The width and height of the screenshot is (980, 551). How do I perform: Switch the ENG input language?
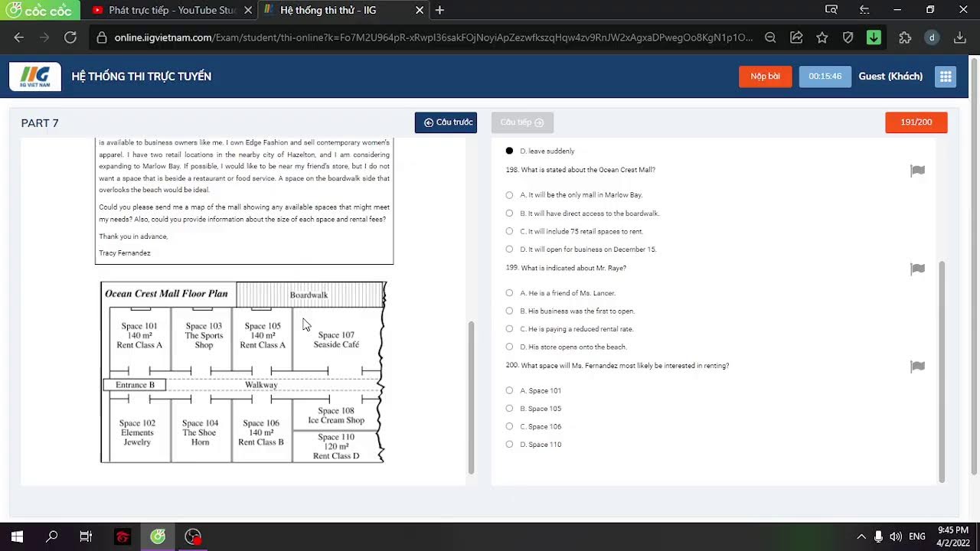click(916, 536)
